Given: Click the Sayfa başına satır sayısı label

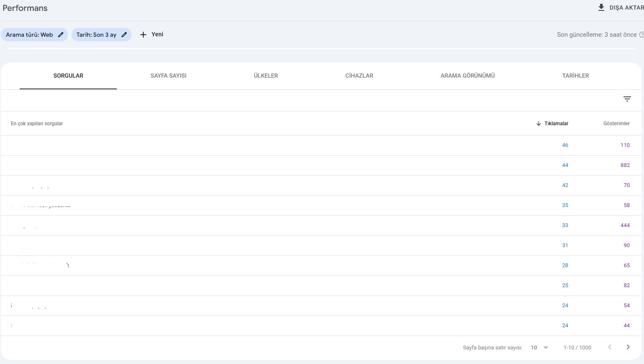Looking at the screenshot, I should pyautogui.click(x=493, y=348).
